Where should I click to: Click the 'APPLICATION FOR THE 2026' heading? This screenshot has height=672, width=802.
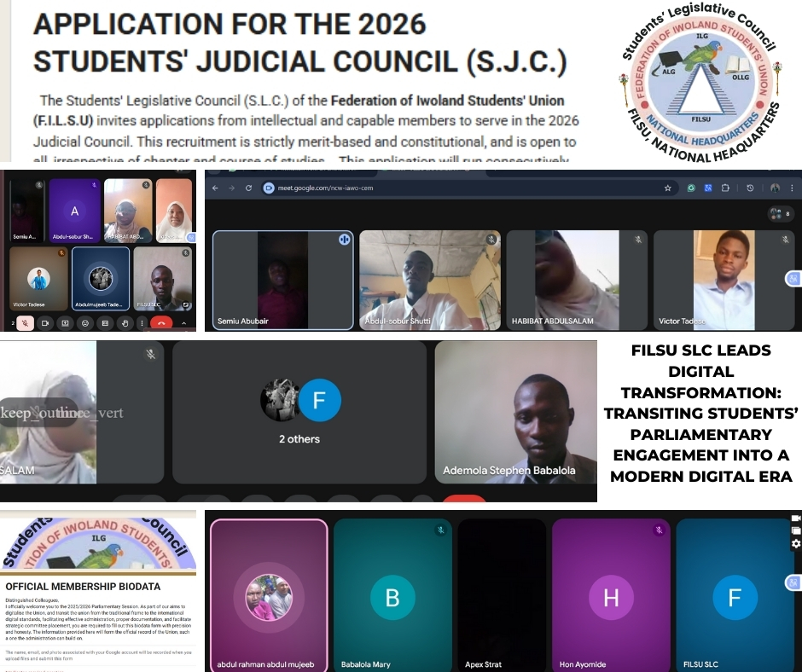pos(230,25)
